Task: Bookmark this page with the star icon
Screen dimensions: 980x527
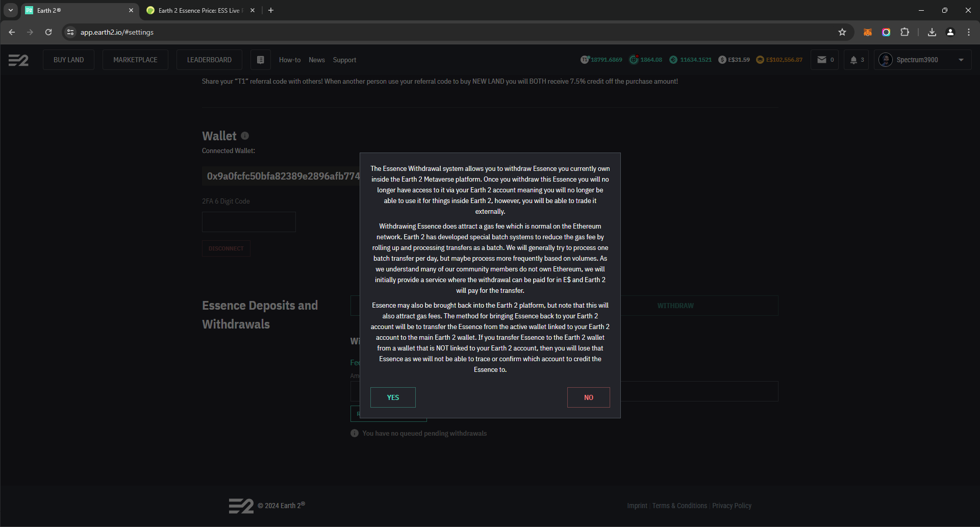Action: (842, 32)
